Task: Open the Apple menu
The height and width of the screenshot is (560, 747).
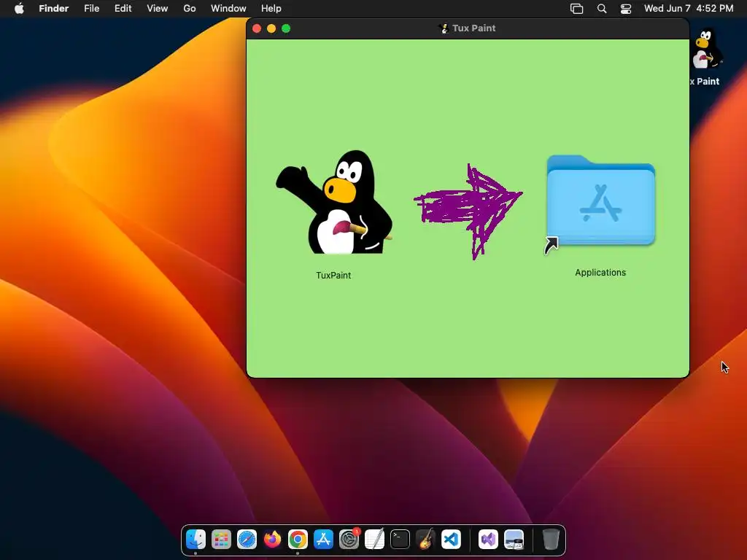Action: point(19,9)
